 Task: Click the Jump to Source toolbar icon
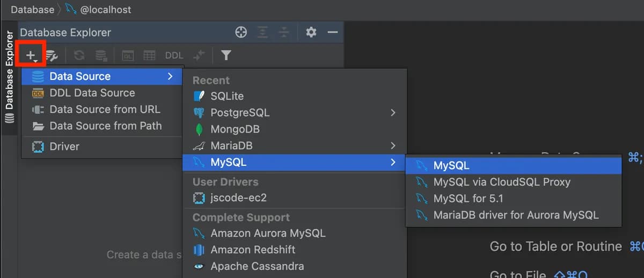(x=199, y=55)
